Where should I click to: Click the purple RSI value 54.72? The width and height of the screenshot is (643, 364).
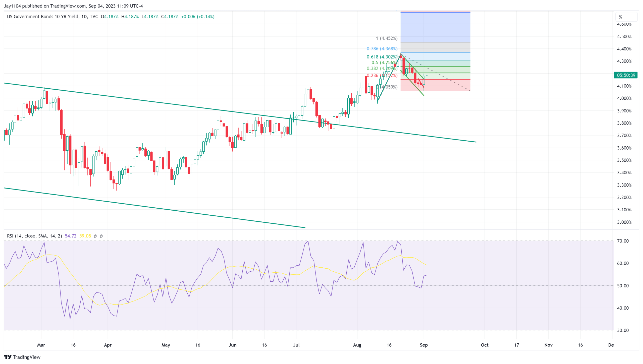(71, 236)
